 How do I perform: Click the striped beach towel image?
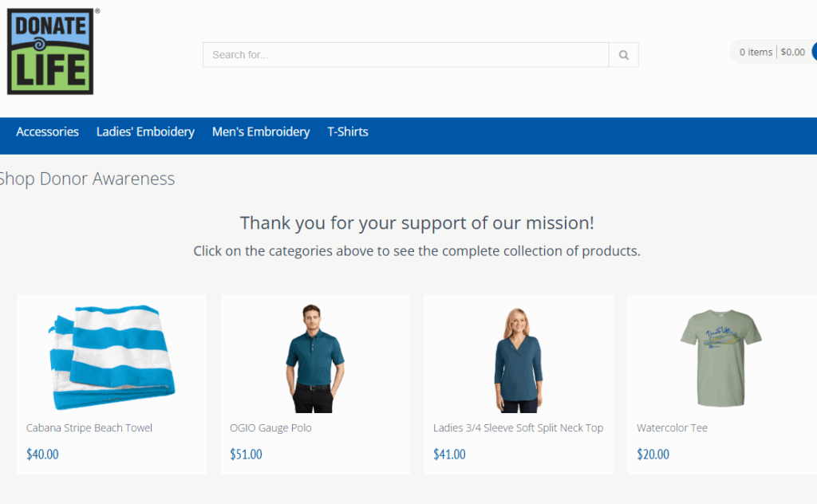pos(111,356)
